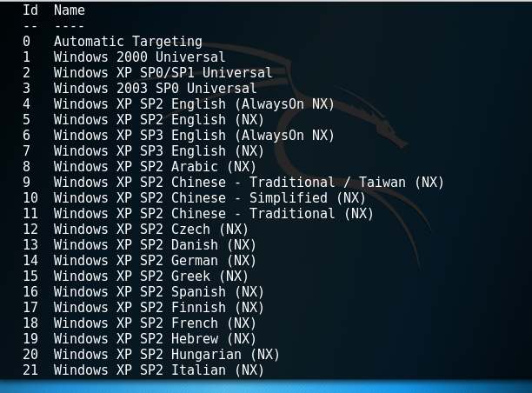Select "Windows XP SP2 Hungarian (NX)" row

(167, 355)
